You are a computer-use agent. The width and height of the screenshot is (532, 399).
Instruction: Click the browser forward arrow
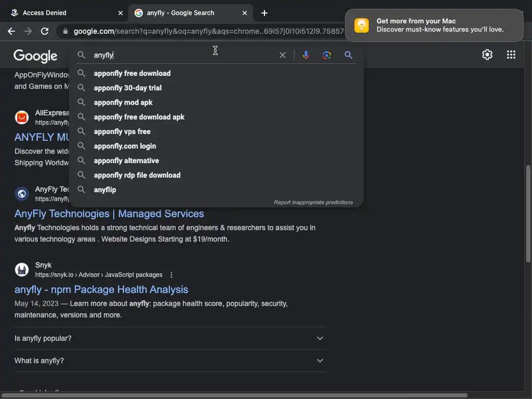pyautogui.click(x=28, y=31)
